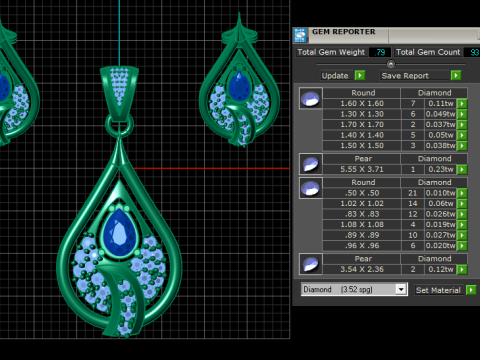The height and width of the screenshot is (360, 480).
Task: Click green arrow on 1.50 X 1.50 row
Action: [462, 146]
